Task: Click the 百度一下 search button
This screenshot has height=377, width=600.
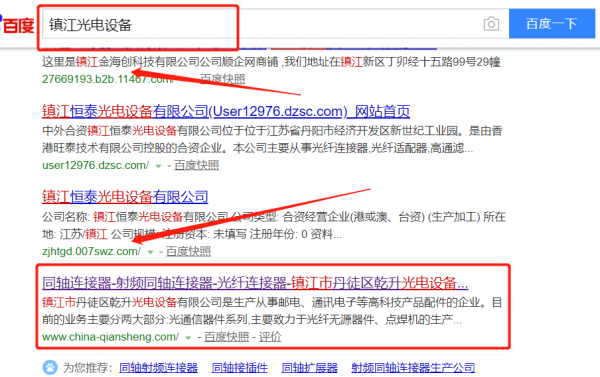Action: (x=552, y=24)
